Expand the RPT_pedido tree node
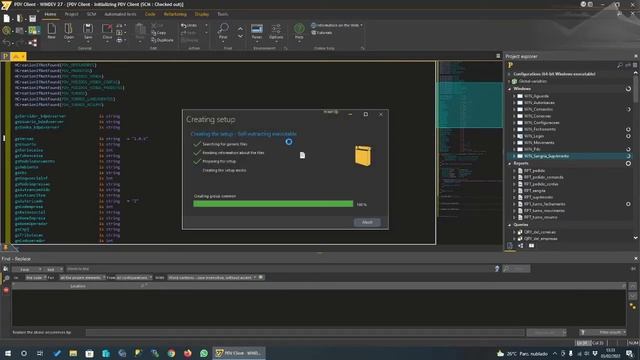This screenshot has width=640, height=360. 514,171
